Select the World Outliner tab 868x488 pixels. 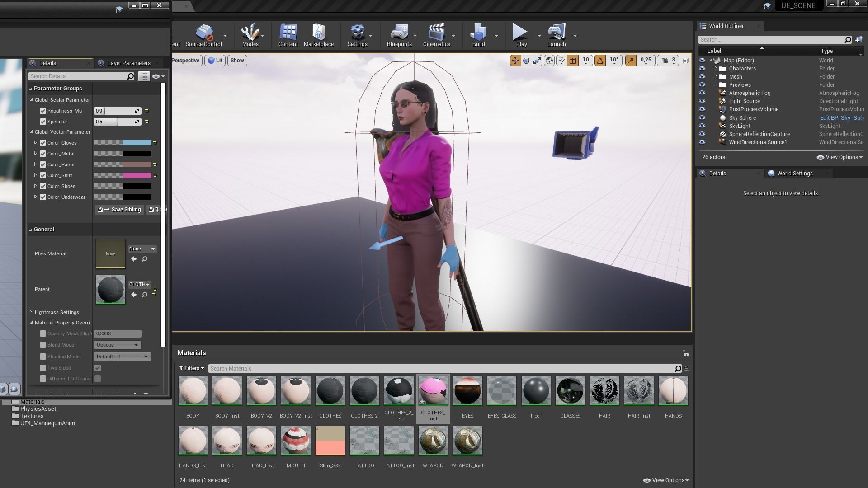726,26
